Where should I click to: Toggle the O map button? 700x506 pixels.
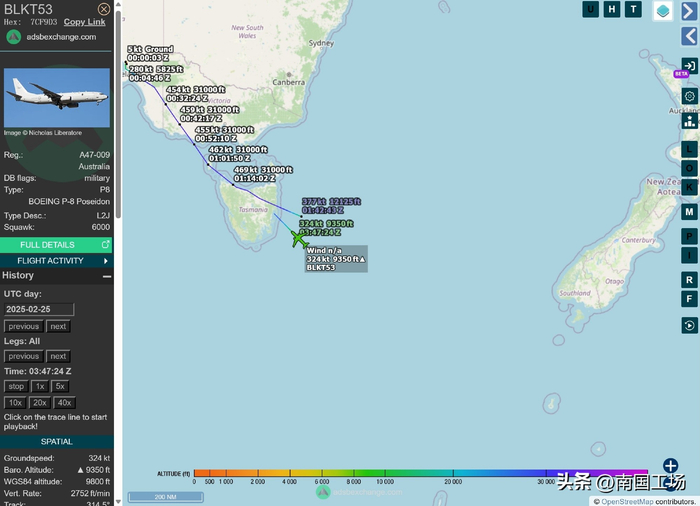tap(689, 168)
